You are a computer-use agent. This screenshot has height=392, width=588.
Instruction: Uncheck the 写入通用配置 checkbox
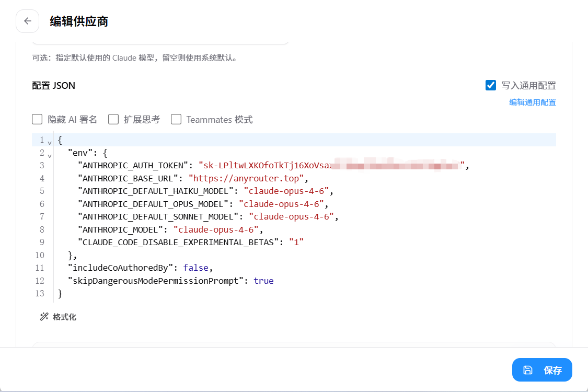(x=490, y=85)
